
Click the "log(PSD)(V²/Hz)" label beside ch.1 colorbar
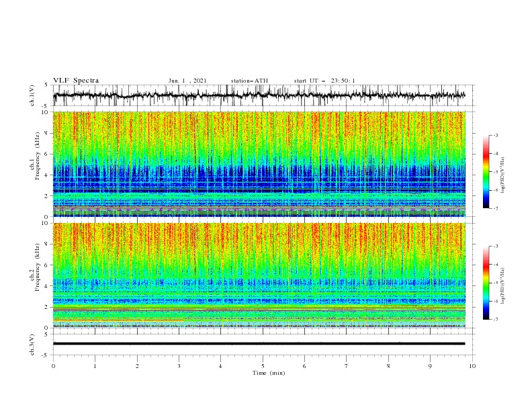point(502,175)
